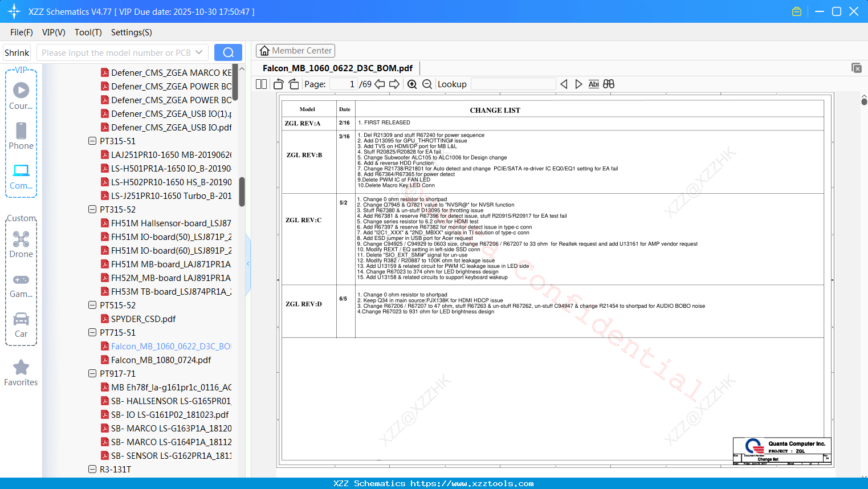Collapse the PT315-51 folder
Screen dimensions: 868x489
[92, 141]
